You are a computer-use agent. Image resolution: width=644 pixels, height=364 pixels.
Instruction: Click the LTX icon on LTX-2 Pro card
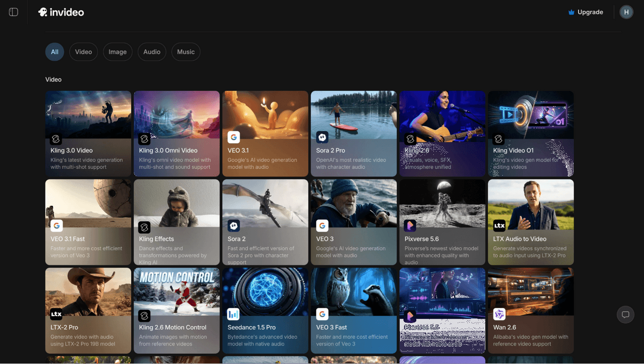click(56, 314)
